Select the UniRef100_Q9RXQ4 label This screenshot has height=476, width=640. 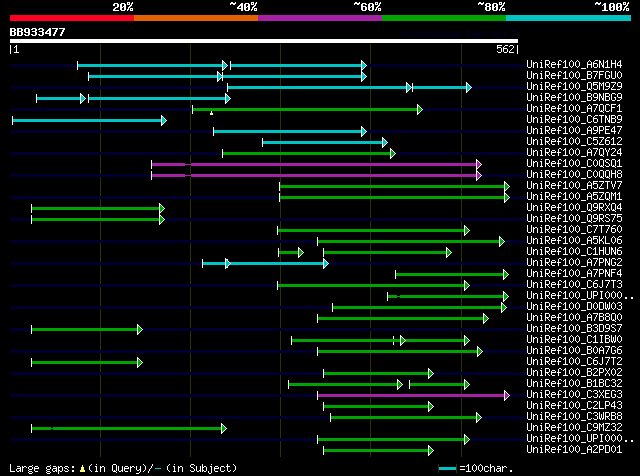(574, 208)
